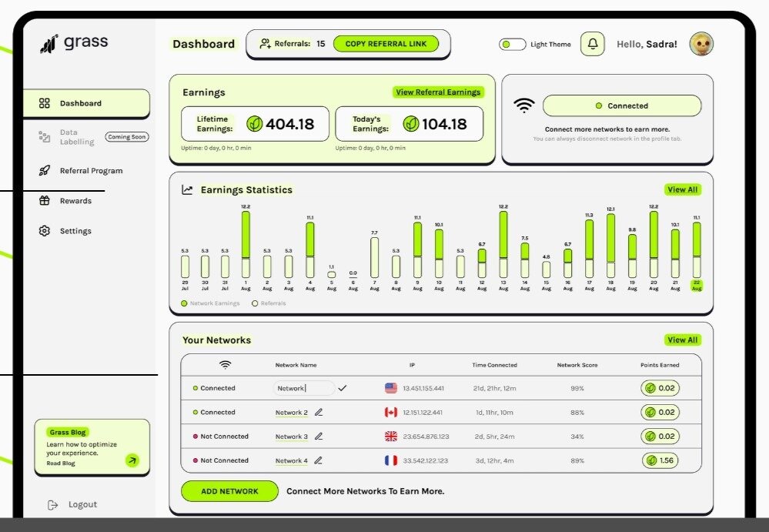Go to Rewards section
This screenshot has height=532, width=769.
tap(75, 200)
